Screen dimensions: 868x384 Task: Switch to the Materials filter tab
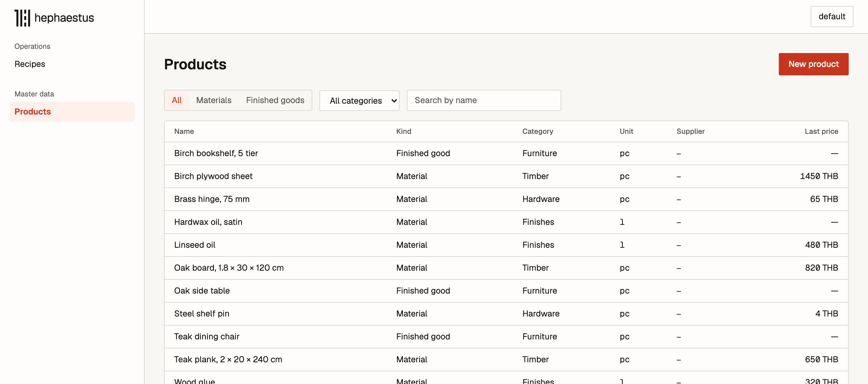tap(214, 100)
